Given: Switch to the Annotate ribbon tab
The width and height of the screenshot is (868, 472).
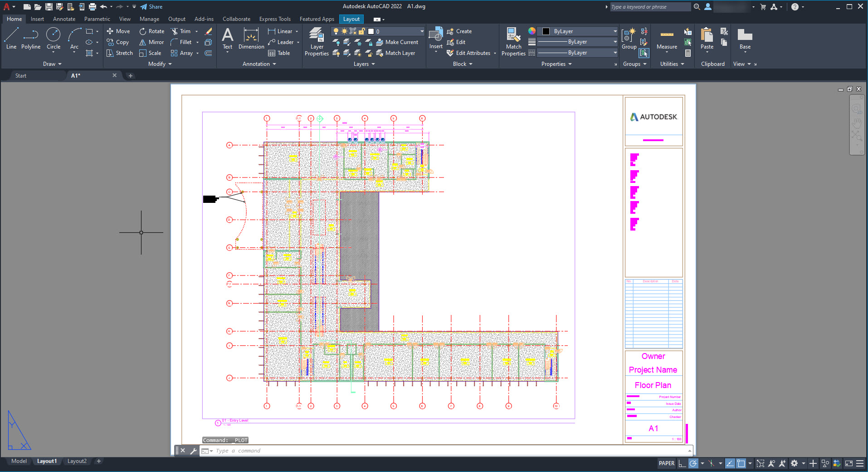Looking at the screenshot, I should tap(63, 19).
